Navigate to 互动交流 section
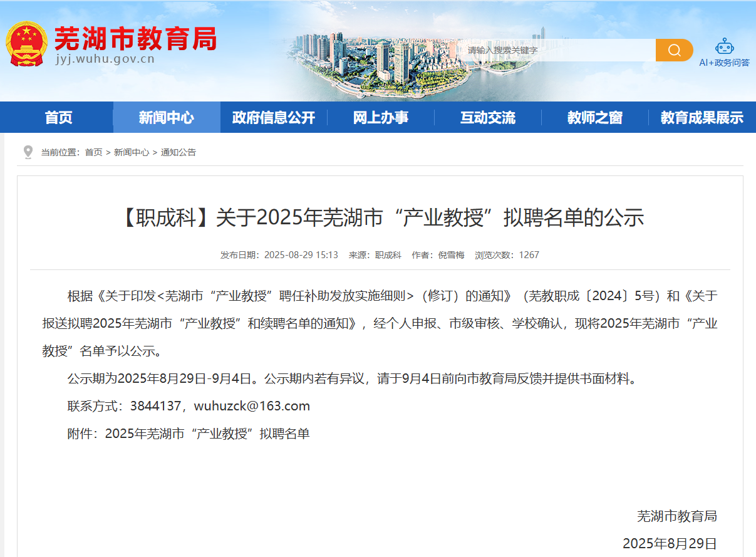756x557 pixels. click(x=487, y=118)
